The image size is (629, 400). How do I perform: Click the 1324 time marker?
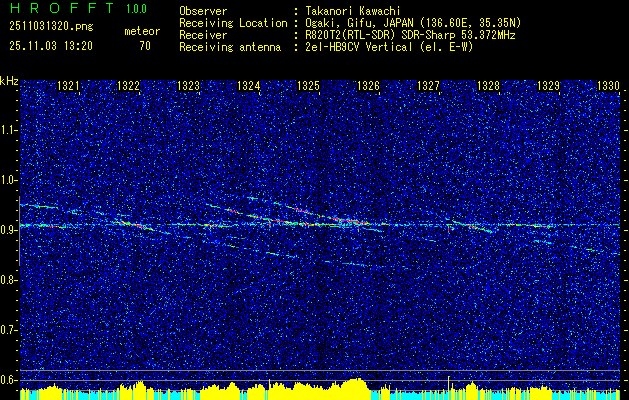click(x=249, y=85)
